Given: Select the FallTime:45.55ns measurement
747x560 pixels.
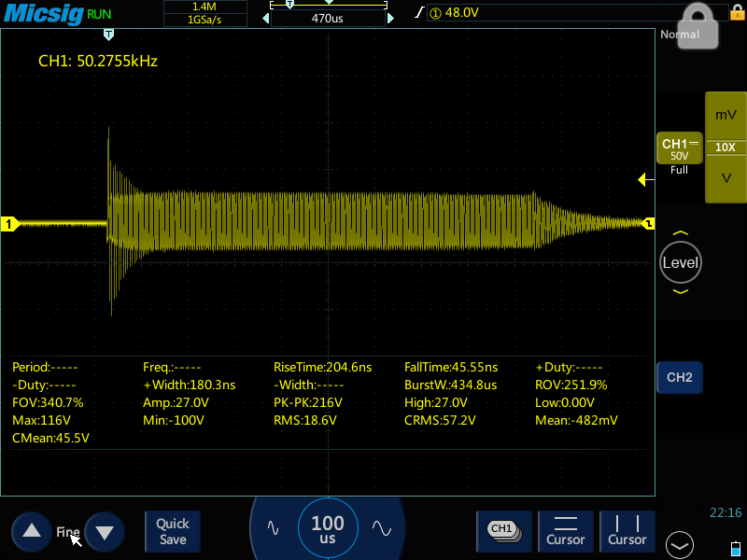Looking at the screenshot, I should point(451,367).
